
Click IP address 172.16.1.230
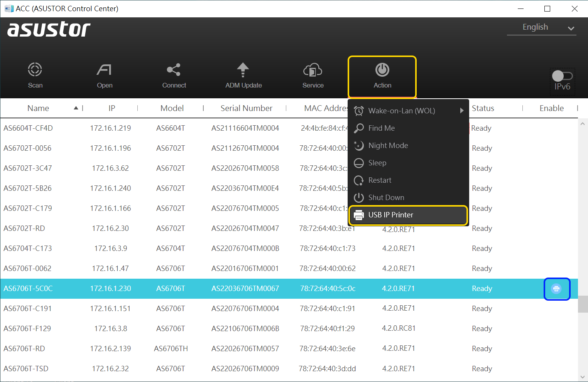pyautogui.click(x=111, y=289)
